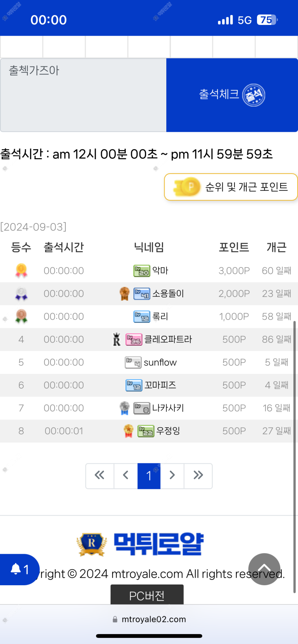298x644 pixels.
Task: Go to the next page
Action: pos(172,475)
